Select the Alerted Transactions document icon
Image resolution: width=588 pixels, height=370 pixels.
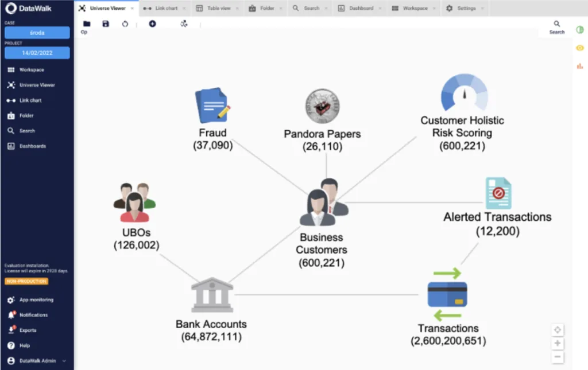click(x=498, y=193)
